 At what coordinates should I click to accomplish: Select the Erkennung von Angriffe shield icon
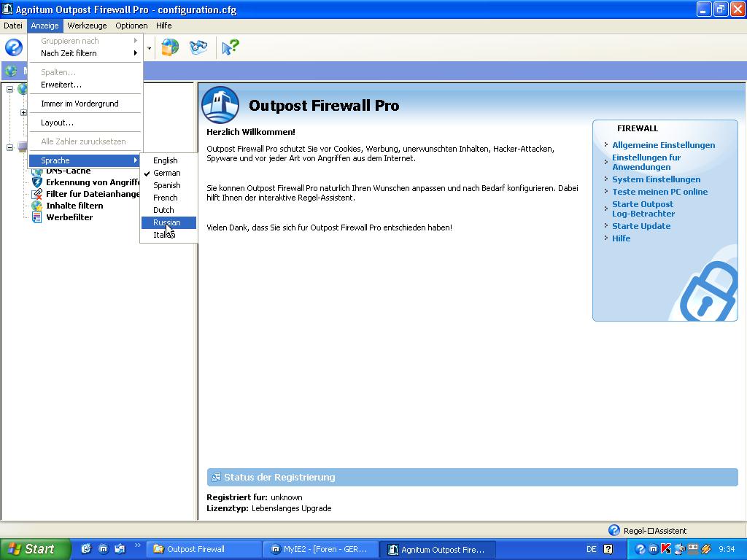pyautogui.click(x=36, y=182)
